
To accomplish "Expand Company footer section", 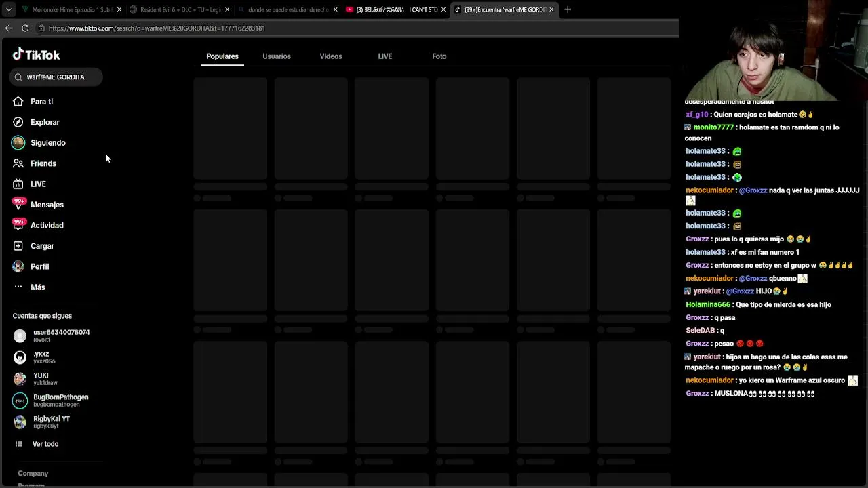I will pos(33,473).
